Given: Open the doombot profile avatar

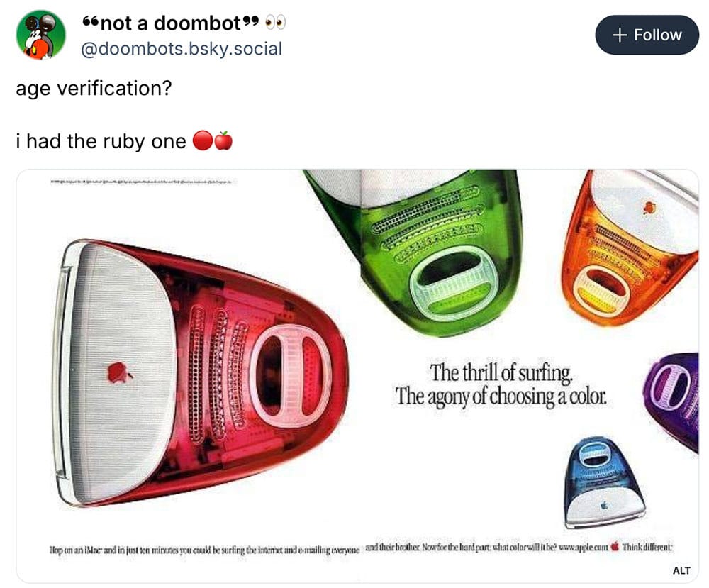Looking at the screenshot, I should tap(41, 35).
